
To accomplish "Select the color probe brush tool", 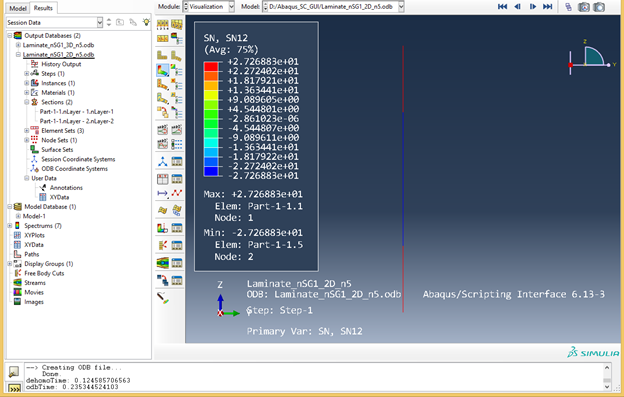I will coord(163,298).
